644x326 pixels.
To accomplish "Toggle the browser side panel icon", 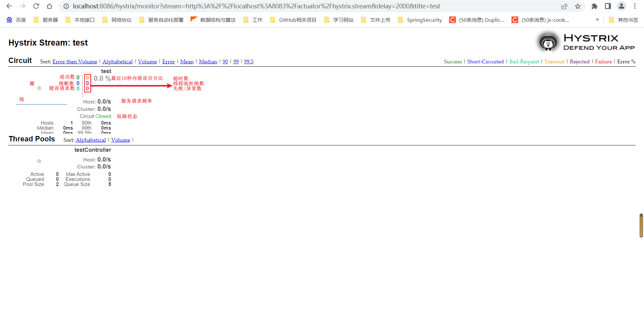I will pos(608,6).
